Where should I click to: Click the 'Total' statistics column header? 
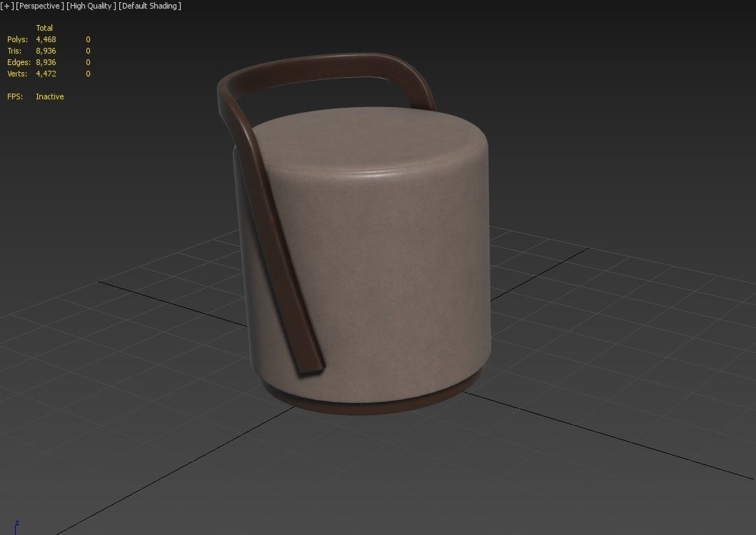point(44,28)
